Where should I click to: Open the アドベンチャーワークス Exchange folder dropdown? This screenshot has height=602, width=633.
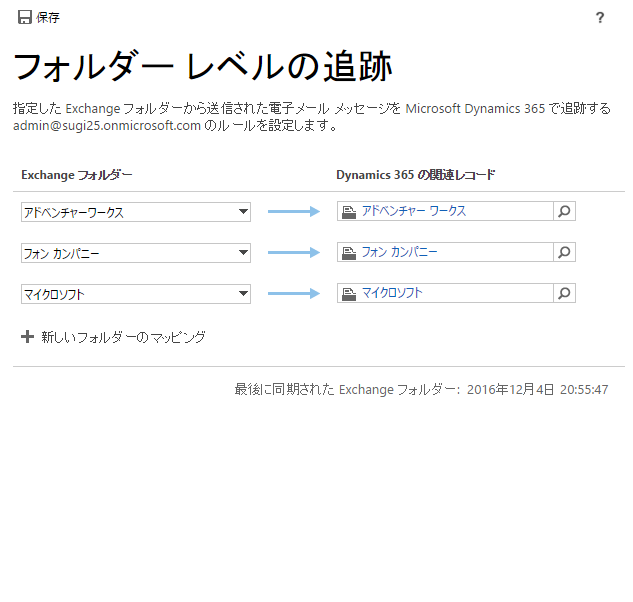coord(136,212)
